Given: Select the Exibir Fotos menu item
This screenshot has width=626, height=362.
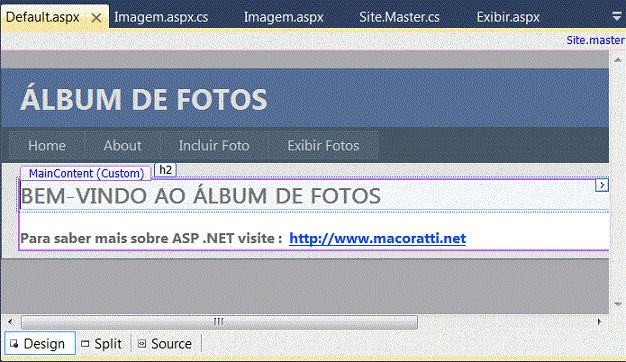Looking at the screenshot, I should click(323, 146).
